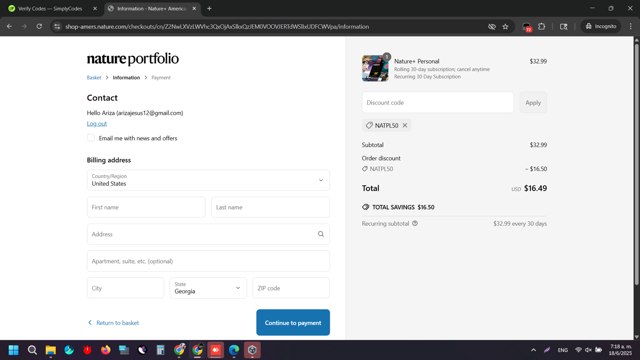This screenshot has height=360, width=640.
Task: Click third-party cookies blocked eye icon
Action: tap(492, 27)
